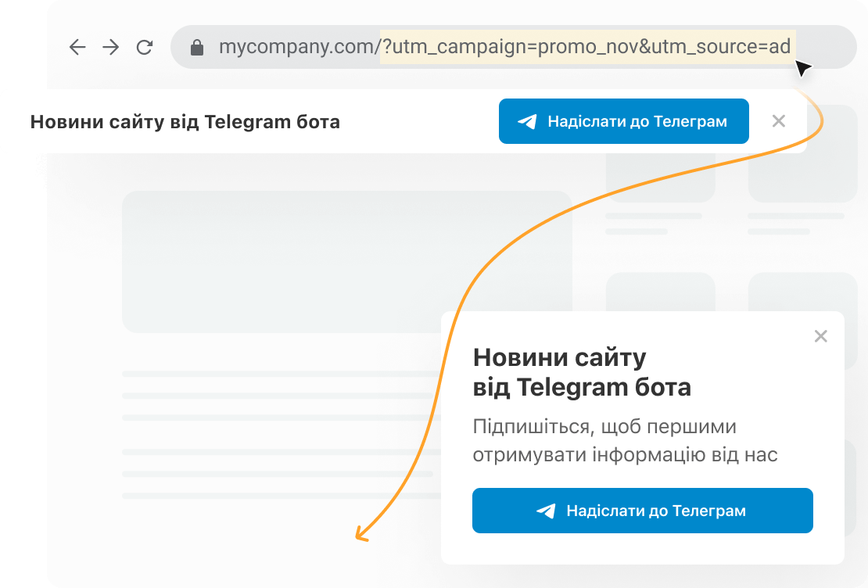Go back with the browser back arrow

[x=77, y=47]
